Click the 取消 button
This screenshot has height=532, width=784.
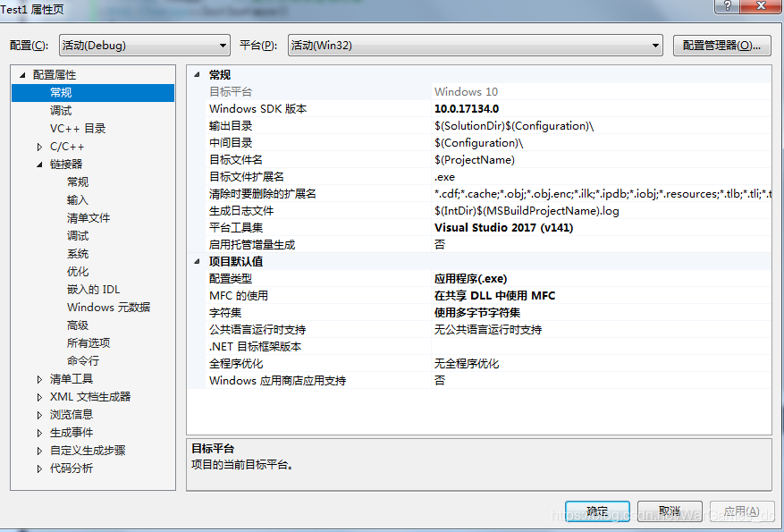(669, 511)
